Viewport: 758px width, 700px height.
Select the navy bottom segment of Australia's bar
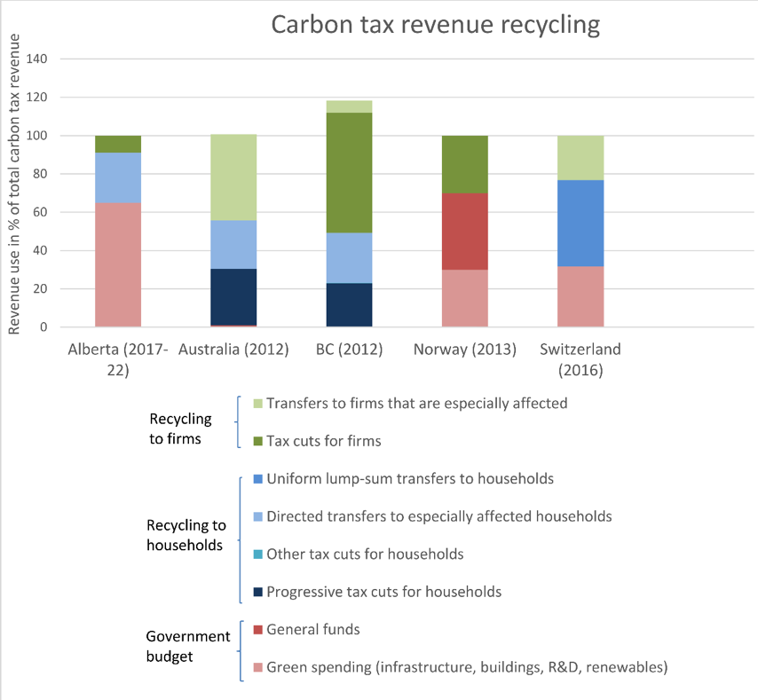tap(233, 297)
